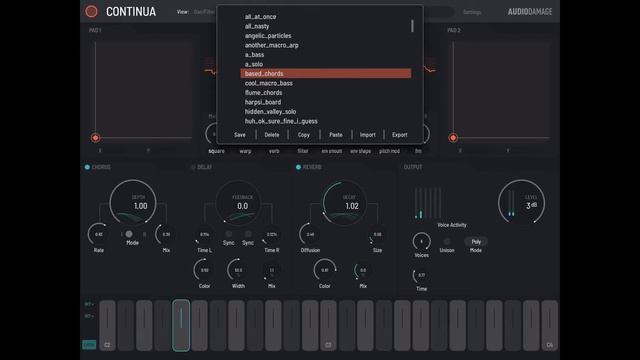Screen dimensions: 640x360
Task: Click the Delay Color knob
Action: click(204, 270)
